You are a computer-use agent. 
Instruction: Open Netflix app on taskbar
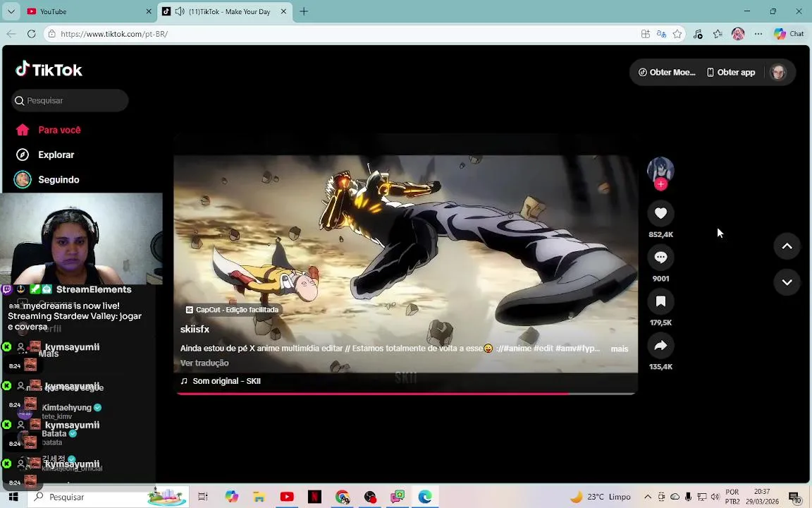[314, 497]
